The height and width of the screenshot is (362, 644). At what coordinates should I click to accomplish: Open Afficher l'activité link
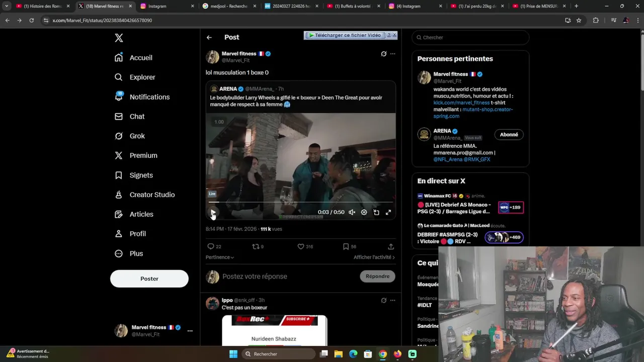pyautogui.click(x=374, y=257)
